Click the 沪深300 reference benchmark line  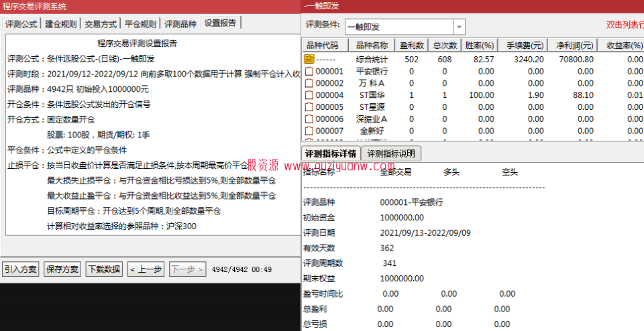[121, 226]
